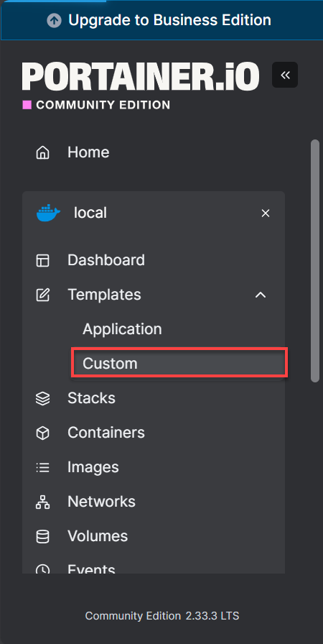The image size is (323, 644).
Task: Collapse sidebar with the double-chevron button
Action: point(285,75)
